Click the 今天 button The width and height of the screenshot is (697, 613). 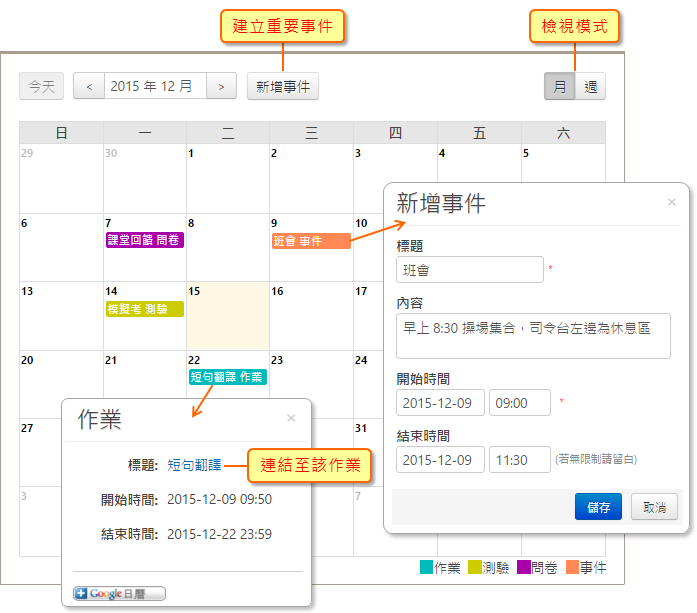41,87
